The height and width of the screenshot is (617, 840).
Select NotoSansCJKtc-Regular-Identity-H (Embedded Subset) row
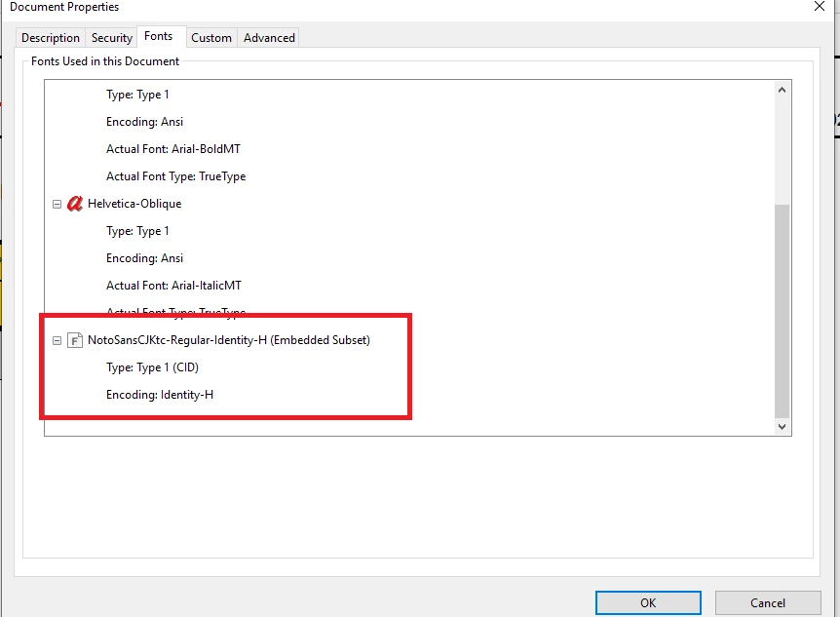(x=229, y=340)
